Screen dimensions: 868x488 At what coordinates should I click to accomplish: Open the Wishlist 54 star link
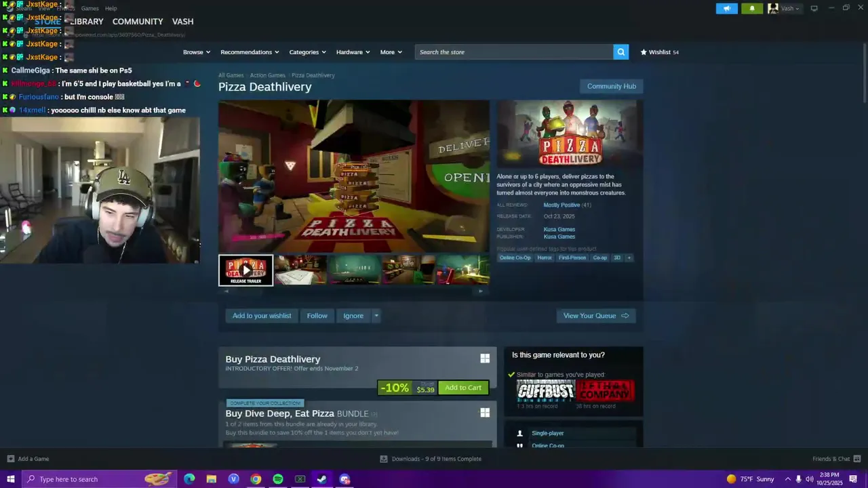click(659, 52)
